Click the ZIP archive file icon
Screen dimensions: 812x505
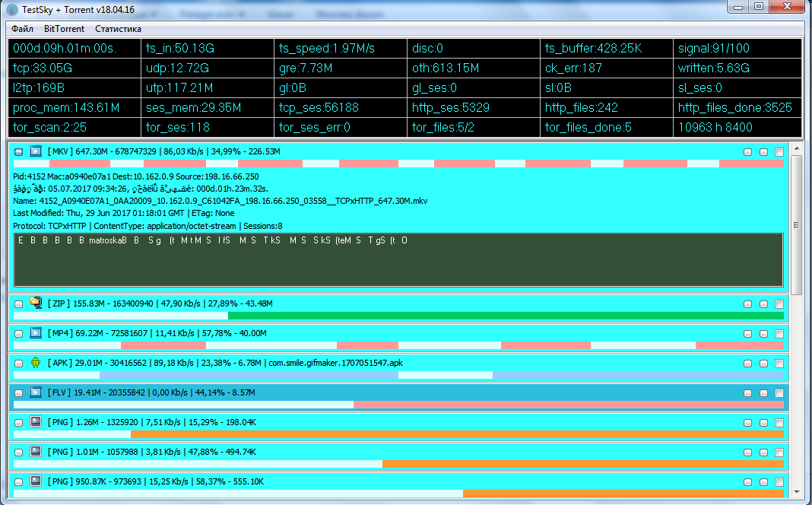click(x=36, y=303)
